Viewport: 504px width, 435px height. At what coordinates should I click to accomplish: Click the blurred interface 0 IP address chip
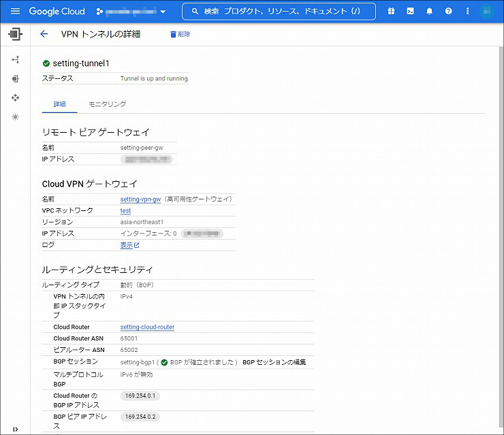(202, 233)
